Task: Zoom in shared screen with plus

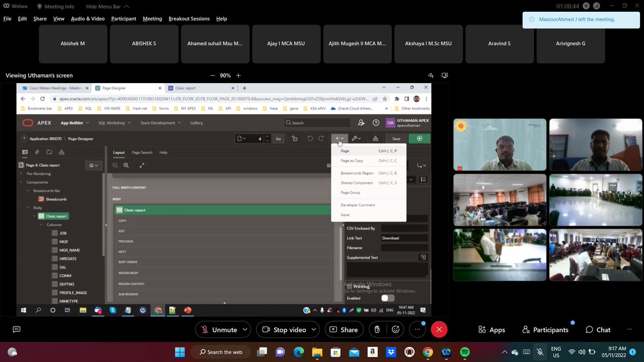Action: click(x=238, y=76)
